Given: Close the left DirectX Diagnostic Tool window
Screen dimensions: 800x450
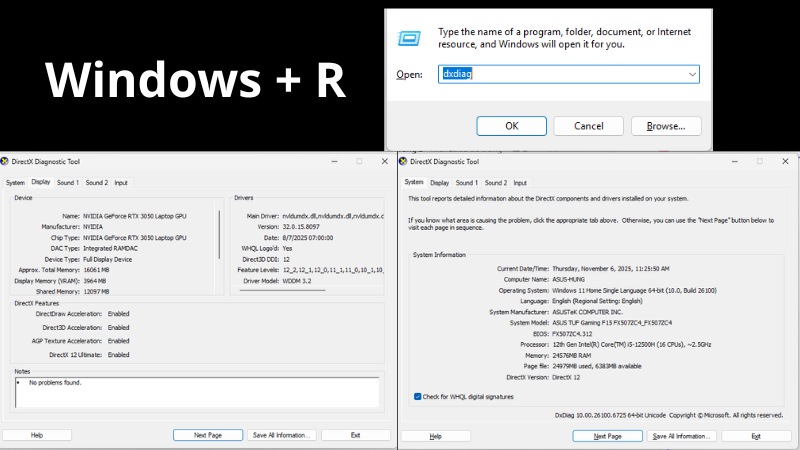Looking at the screenshot, I should [385, 161].
